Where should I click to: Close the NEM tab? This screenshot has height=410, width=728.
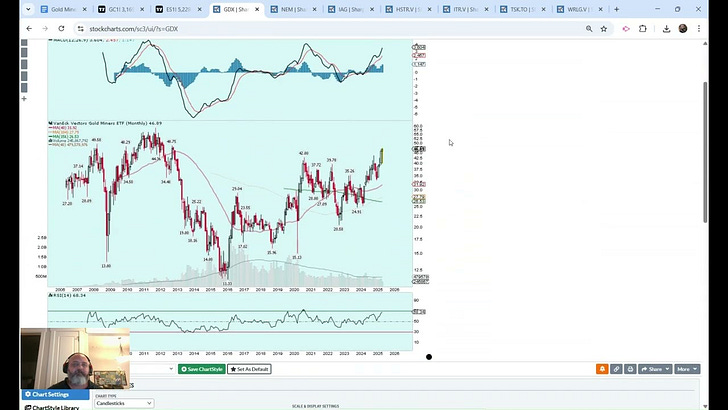tap(314, 9)
